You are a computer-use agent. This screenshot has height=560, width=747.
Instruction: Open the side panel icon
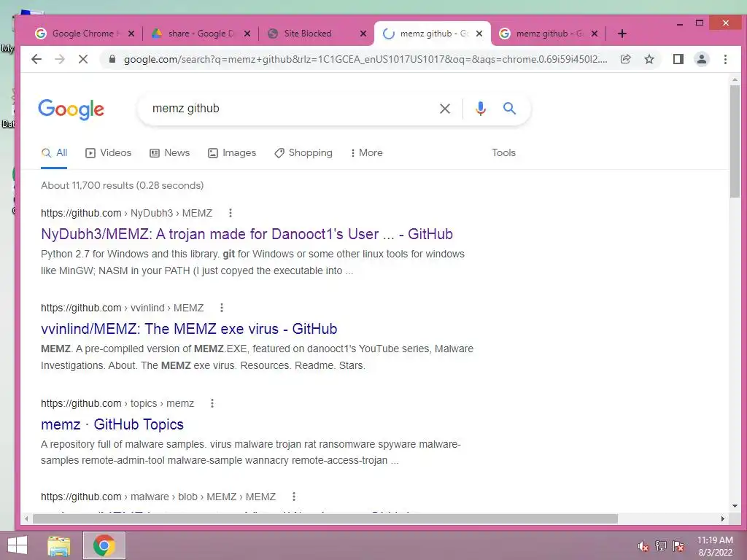[x=678, y=59]
